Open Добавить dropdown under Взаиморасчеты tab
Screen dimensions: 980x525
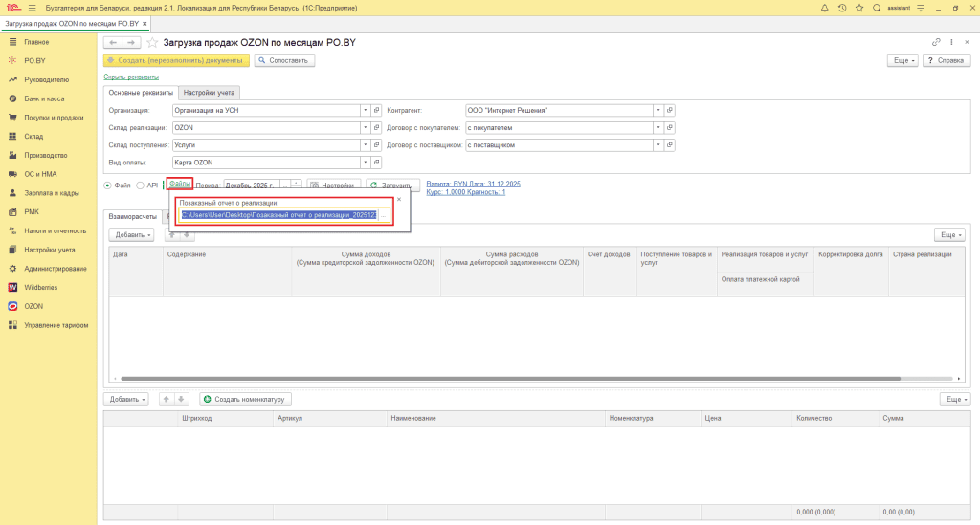131,234
